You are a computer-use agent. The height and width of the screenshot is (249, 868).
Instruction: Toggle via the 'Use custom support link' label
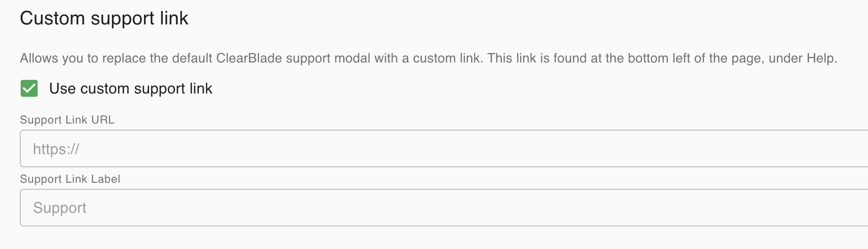(131, 88)
